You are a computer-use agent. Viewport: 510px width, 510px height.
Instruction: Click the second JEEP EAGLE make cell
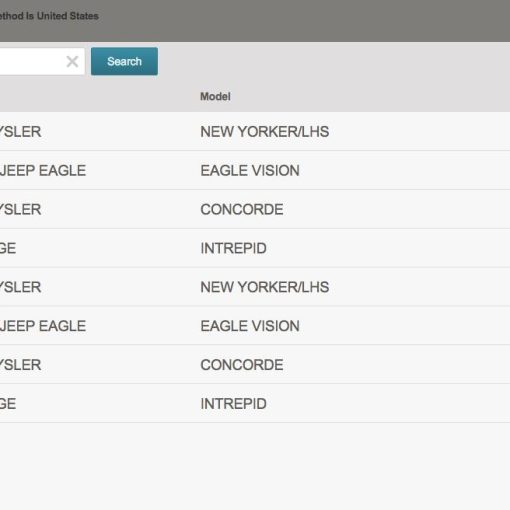click(x=43, y=326)
